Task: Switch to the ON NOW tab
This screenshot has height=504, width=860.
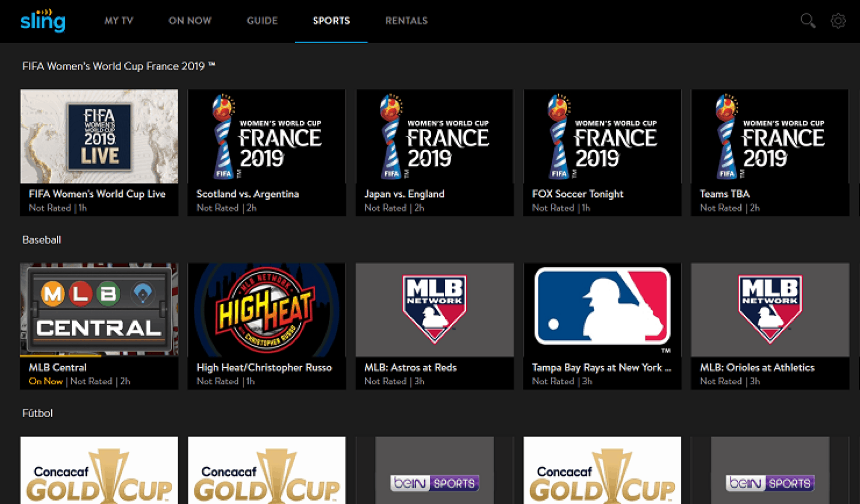Action: coord(190,21)
